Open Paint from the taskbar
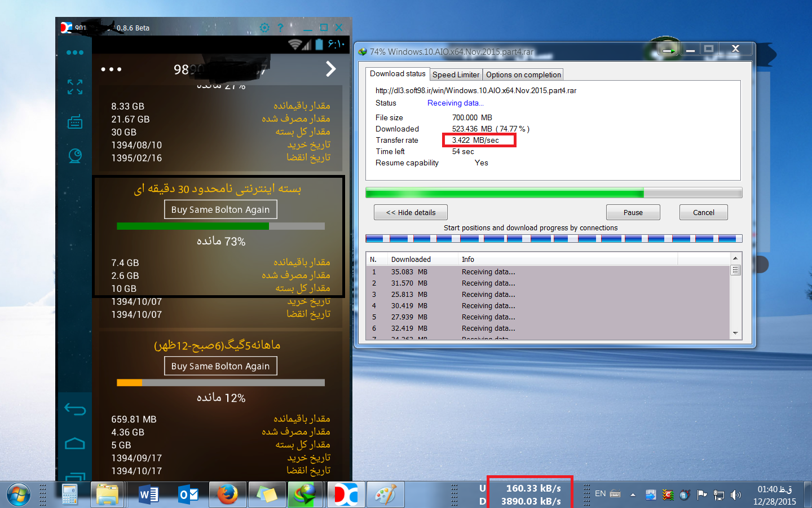Screen dimensions: 812x508 pyautogui.click(x=386, y=495)
